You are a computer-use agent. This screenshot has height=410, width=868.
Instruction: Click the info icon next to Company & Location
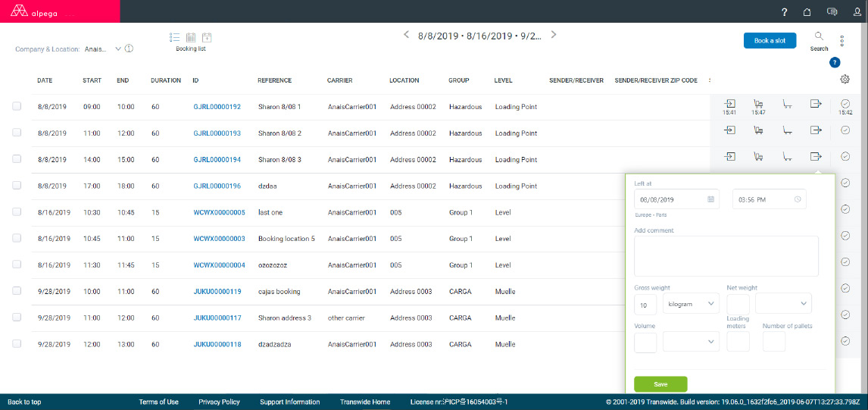[x=129, y=49]
